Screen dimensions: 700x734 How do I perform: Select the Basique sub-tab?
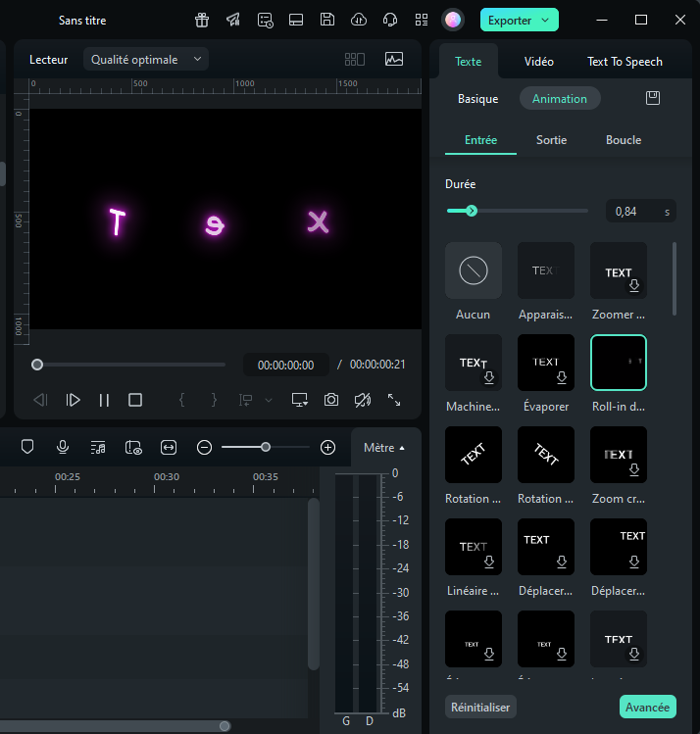(478, 99)
